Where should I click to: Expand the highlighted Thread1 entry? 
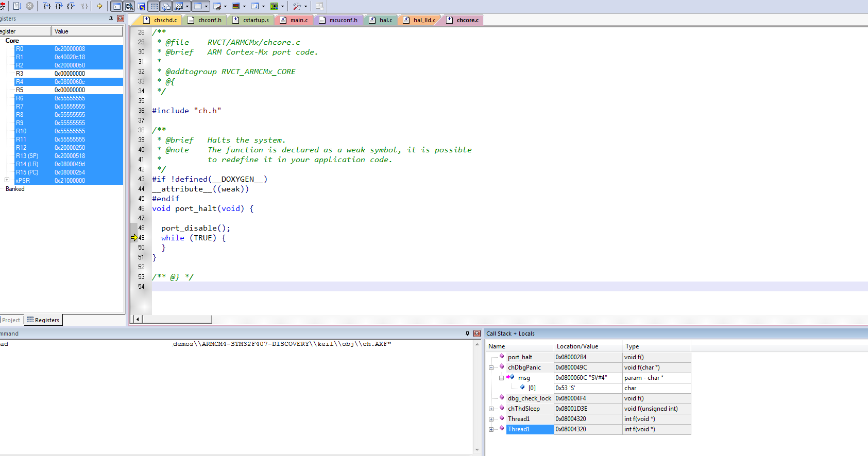491,429
